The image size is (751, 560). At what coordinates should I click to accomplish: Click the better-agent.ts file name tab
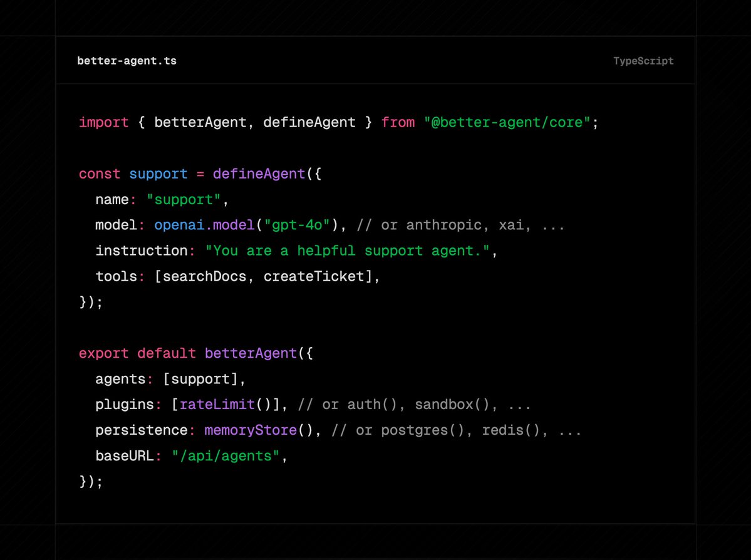127,61
